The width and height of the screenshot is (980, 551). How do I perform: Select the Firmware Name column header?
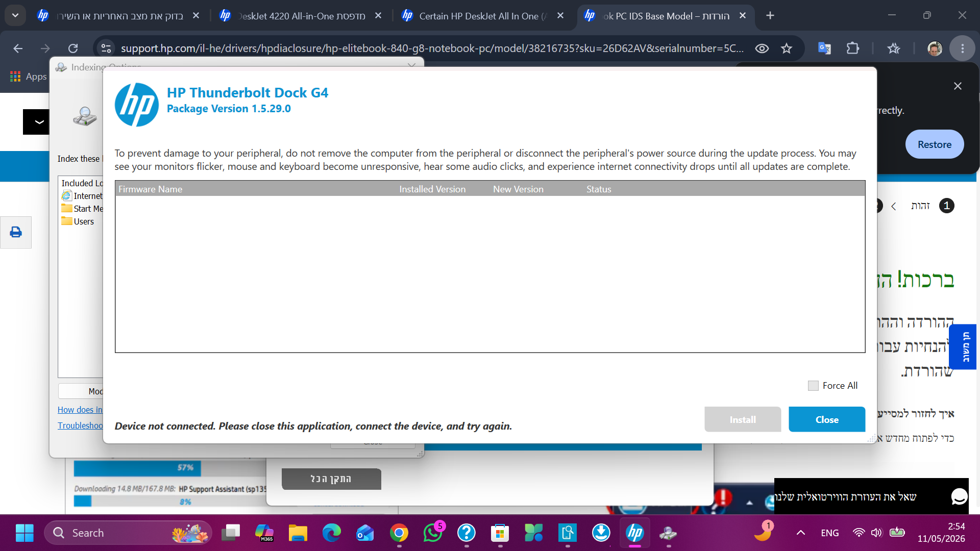tap(150, 189)
